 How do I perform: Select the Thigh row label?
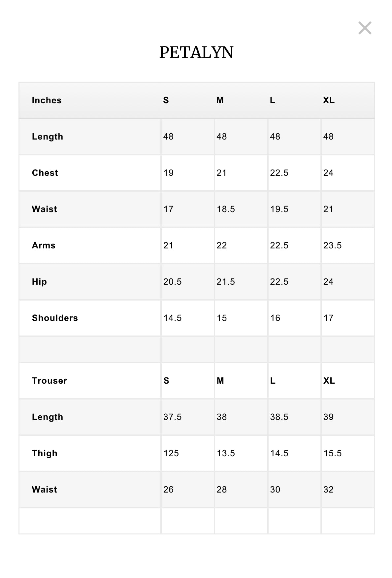coord(45,453)
